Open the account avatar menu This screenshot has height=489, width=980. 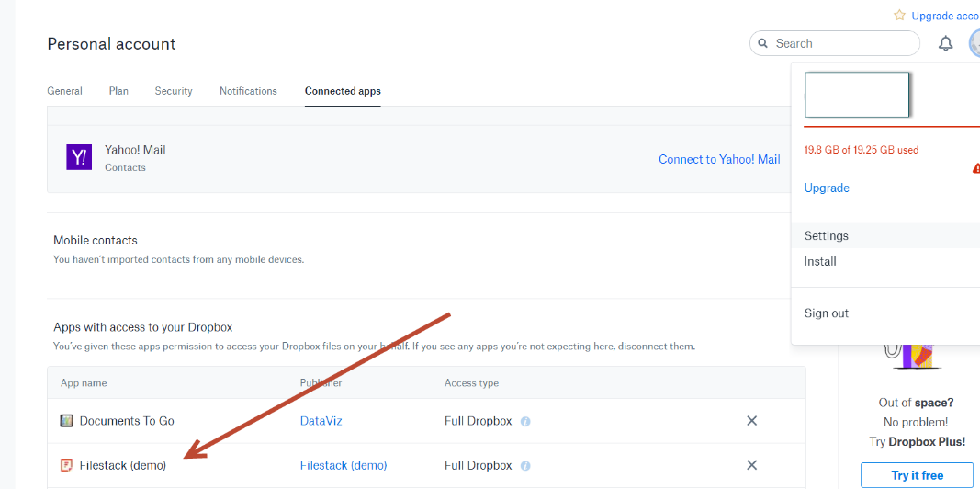[x=974, y=43]
